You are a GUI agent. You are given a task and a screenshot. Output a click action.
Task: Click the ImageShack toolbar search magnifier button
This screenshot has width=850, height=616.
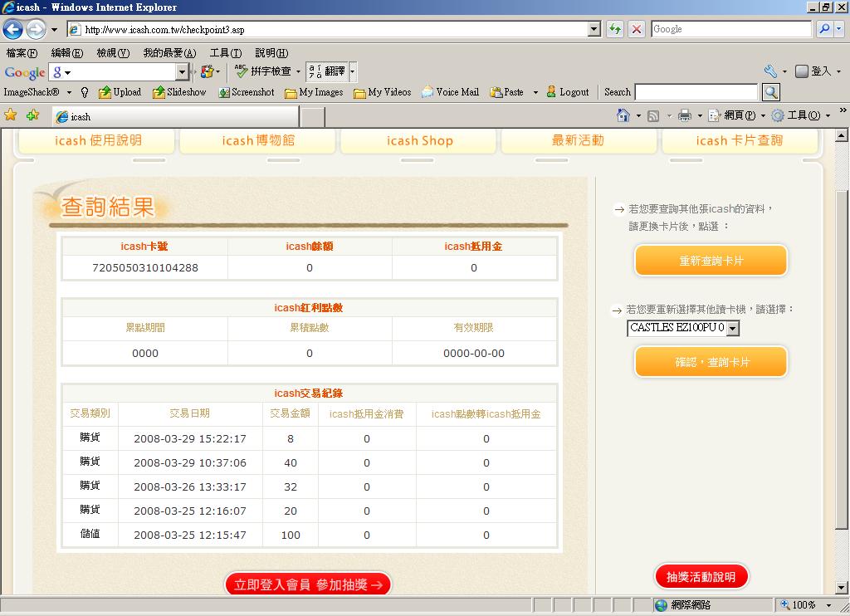tap(771, 92)
